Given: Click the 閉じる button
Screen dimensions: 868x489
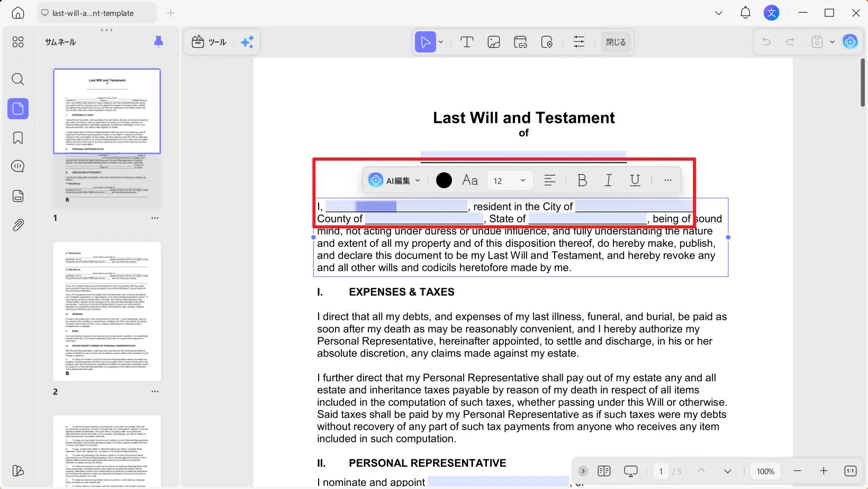Looking at the screenshot, I should 616,42.
